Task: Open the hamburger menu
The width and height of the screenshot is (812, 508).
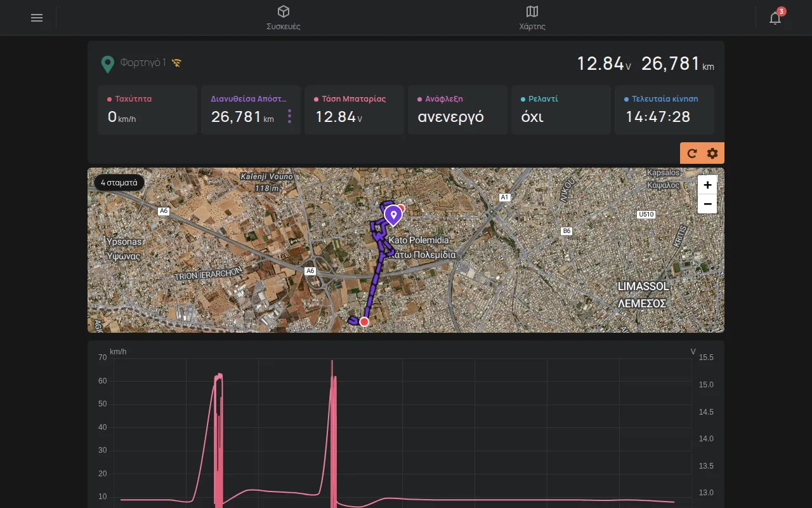Action: (x=37, y=18)
